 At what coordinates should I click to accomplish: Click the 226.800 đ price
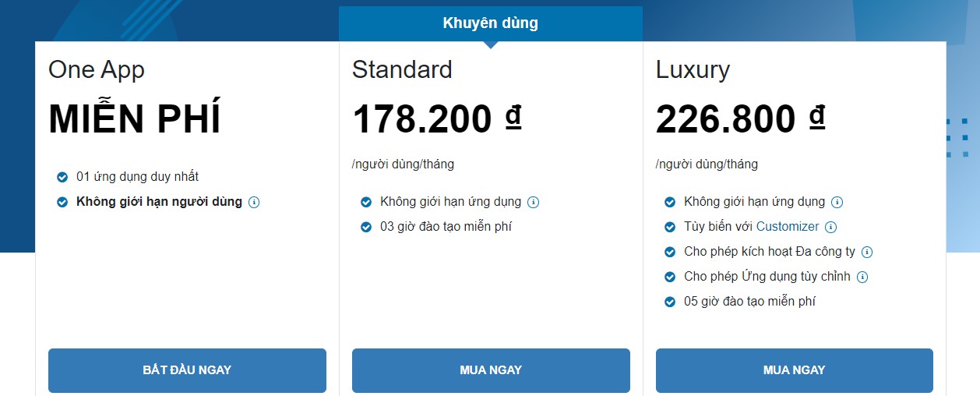pos(740,119)
